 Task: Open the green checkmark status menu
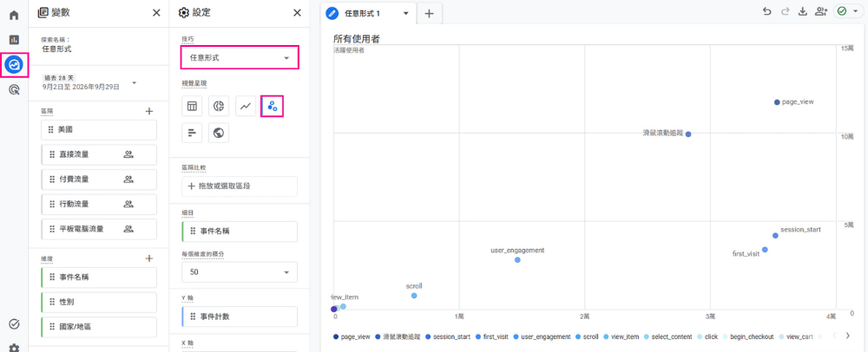(x=848, y=11)
